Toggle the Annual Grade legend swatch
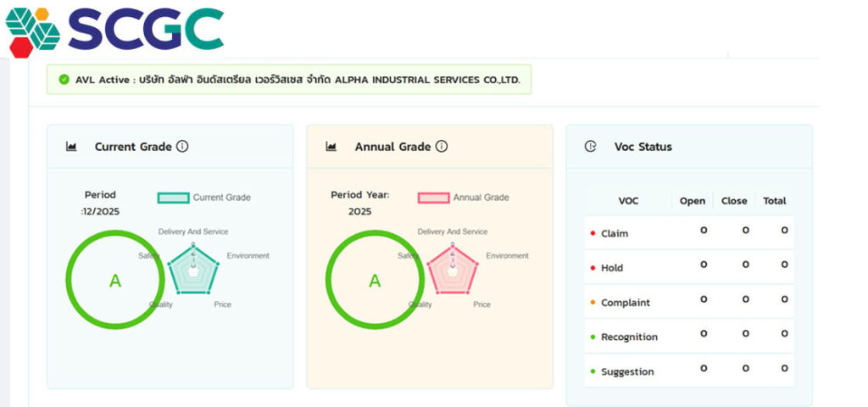The image size is (868, 407). [x=432, y=198]
